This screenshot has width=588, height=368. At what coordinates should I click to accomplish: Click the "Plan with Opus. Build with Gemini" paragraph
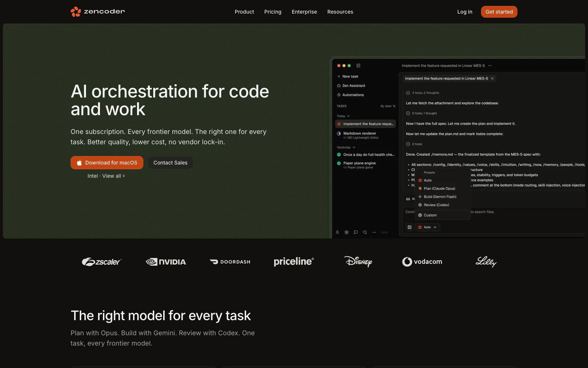[162, 338]
